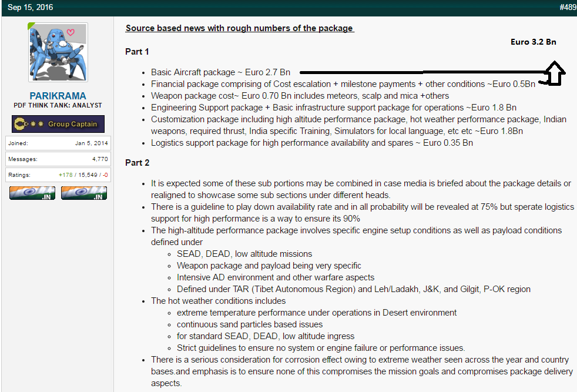Click the 'Customization package including' bullet line

(358, 125)
